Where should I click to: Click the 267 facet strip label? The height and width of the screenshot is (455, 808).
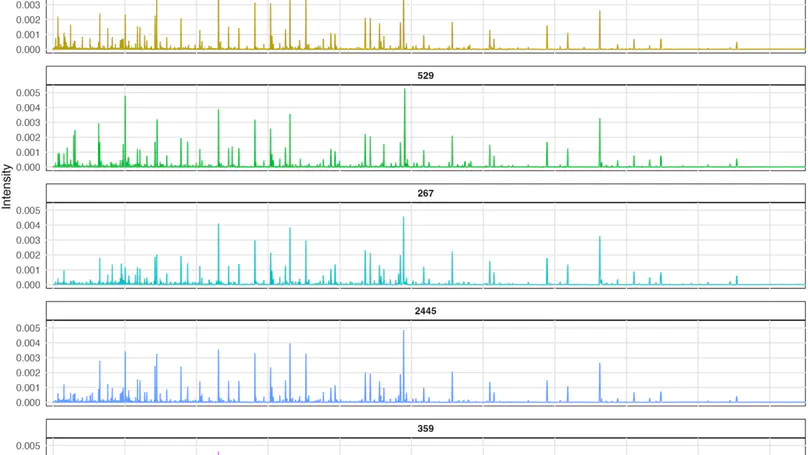coord(426,193)
